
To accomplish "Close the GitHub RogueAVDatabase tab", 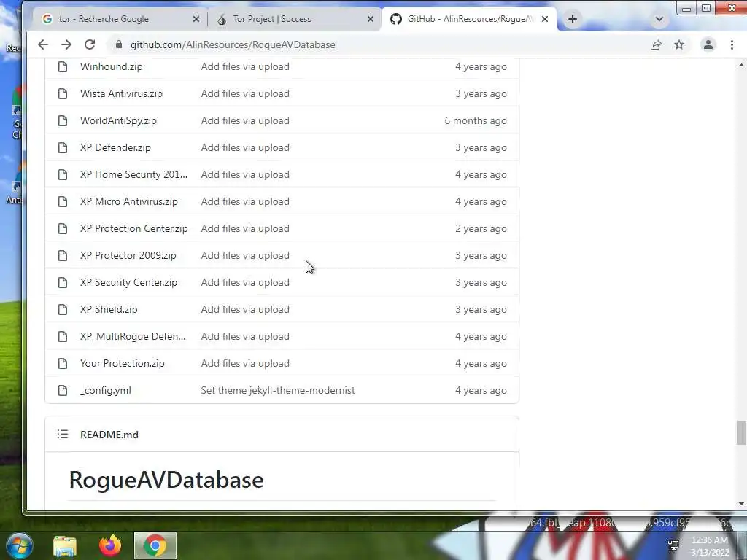I will pyautogui.click(x=545, y=19).
